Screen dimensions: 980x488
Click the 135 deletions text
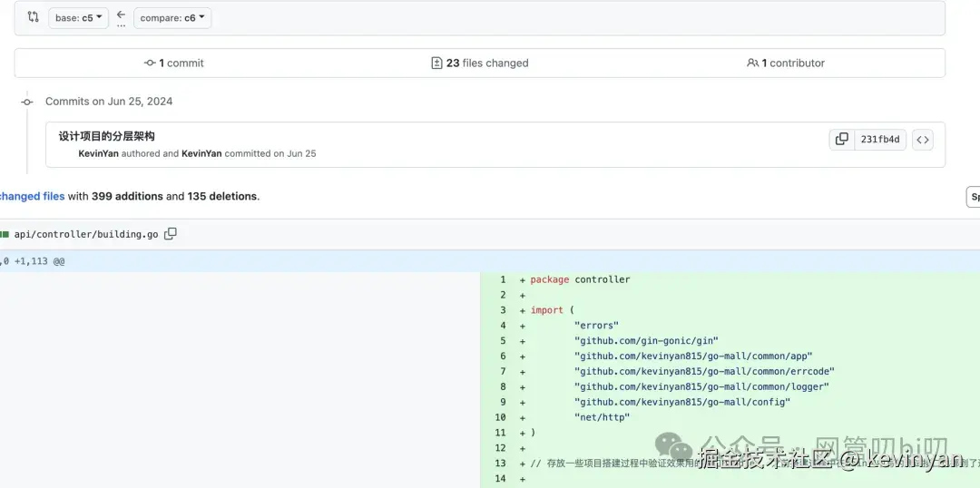pos(222,196)
